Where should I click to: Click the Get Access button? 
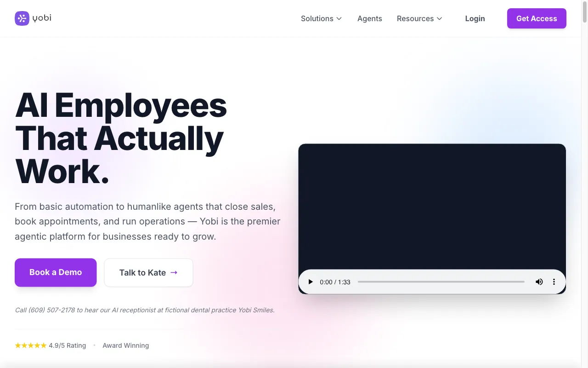click(537, 18)
